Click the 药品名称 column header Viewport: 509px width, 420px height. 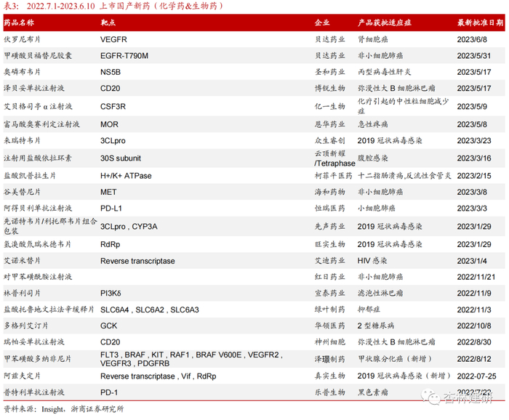point(19,23)
